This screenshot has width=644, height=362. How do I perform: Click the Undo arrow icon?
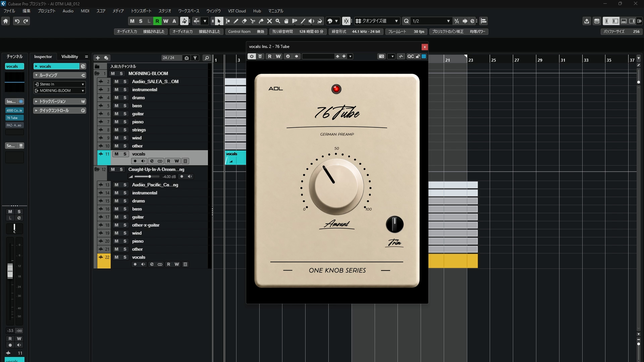point(17,21)
